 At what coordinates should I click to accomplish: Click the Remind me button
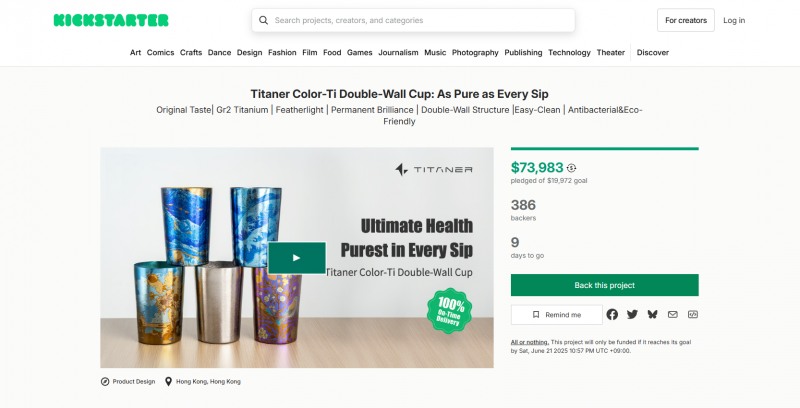[x=557, y=315]
